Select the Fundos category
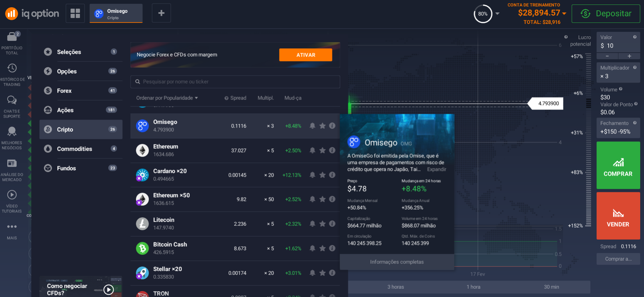The height and width of the screenshot is (297, 644). point(81,168)
